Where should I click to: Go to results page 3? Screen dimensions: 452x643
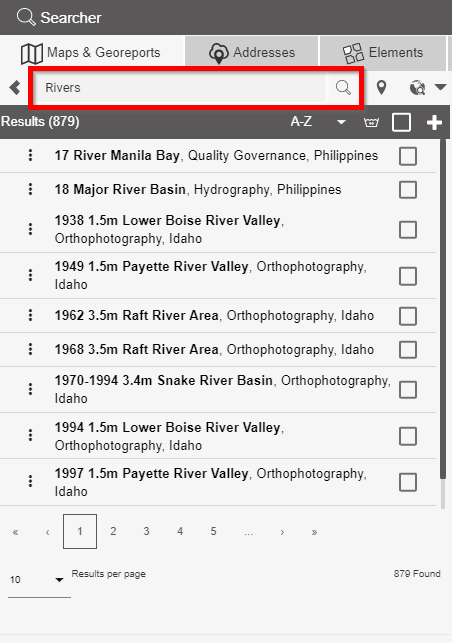click(x=146, y=531)
